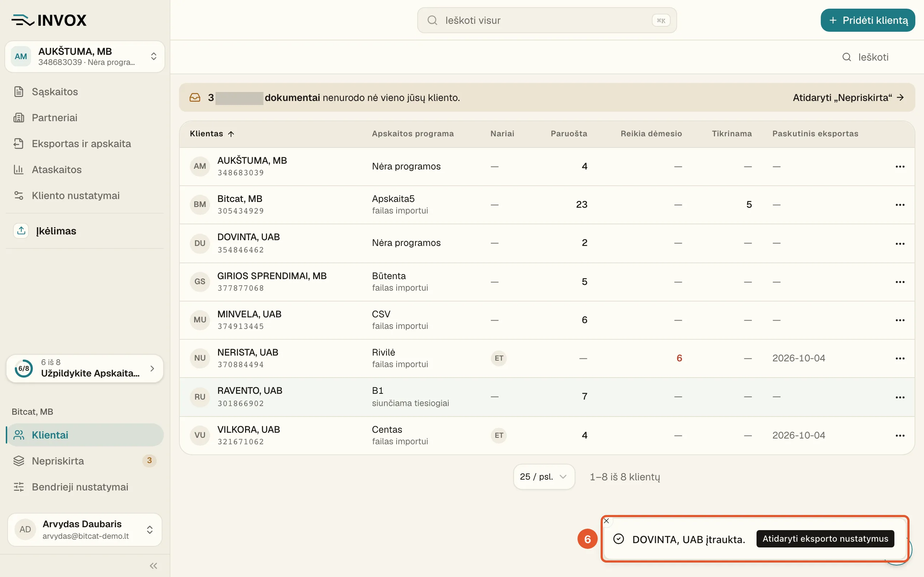This screenshot has width=924, height=577.
Task: Collapse the sidebar with double chevron
Action: coord(153,565)
